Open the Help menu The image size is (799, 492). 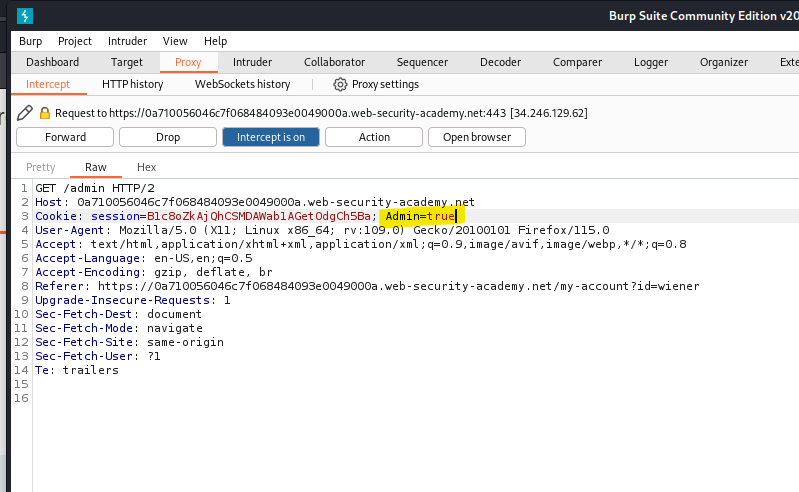[x=216, y=41]
